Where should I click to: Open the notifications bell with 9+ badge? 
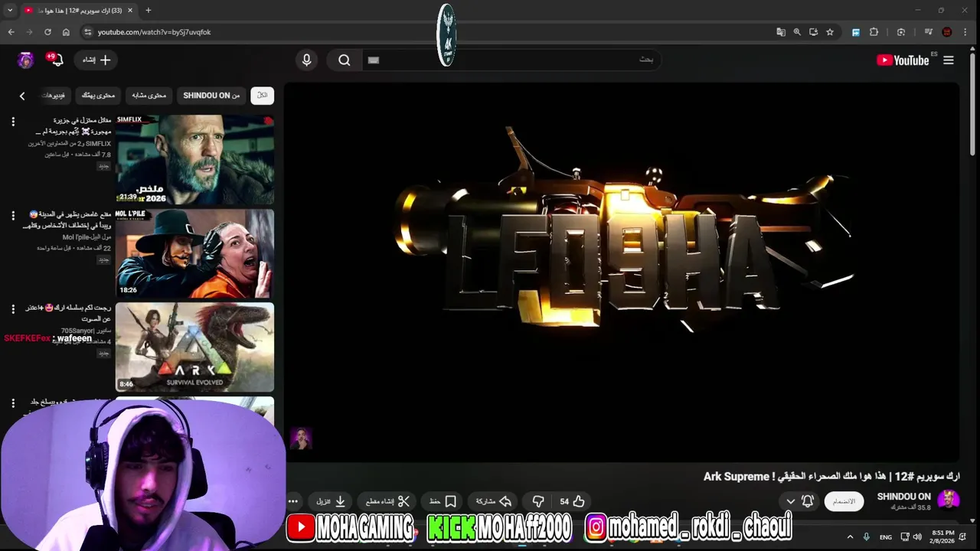pos(55,60)
